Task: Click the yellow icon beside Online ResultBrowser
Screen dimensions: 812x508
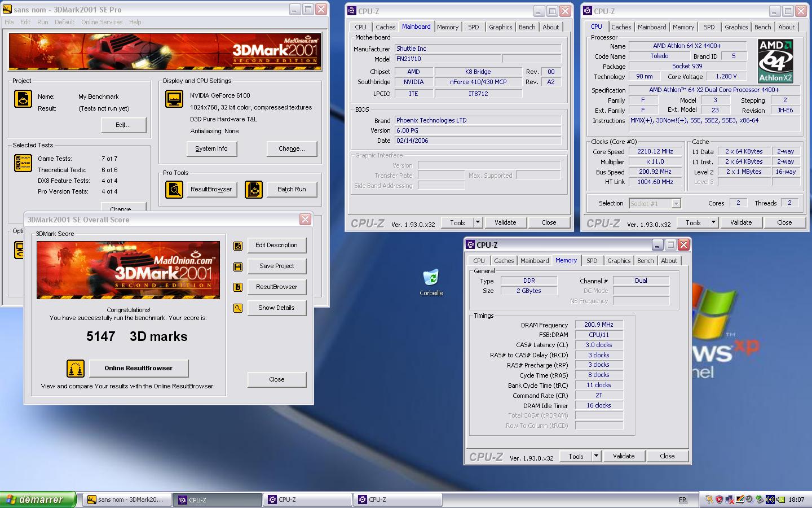Action: (x=76, y=369)
